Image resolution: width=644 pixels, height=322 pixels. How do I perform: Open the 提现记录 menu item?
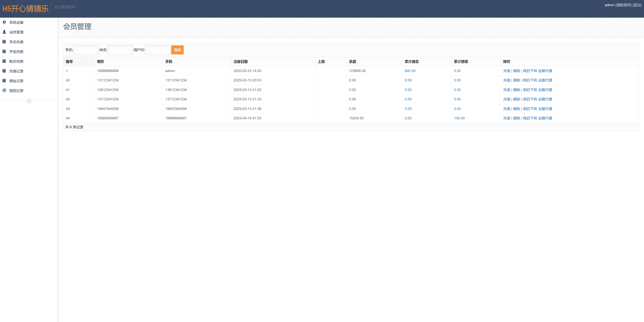click(x=16, y=90)
